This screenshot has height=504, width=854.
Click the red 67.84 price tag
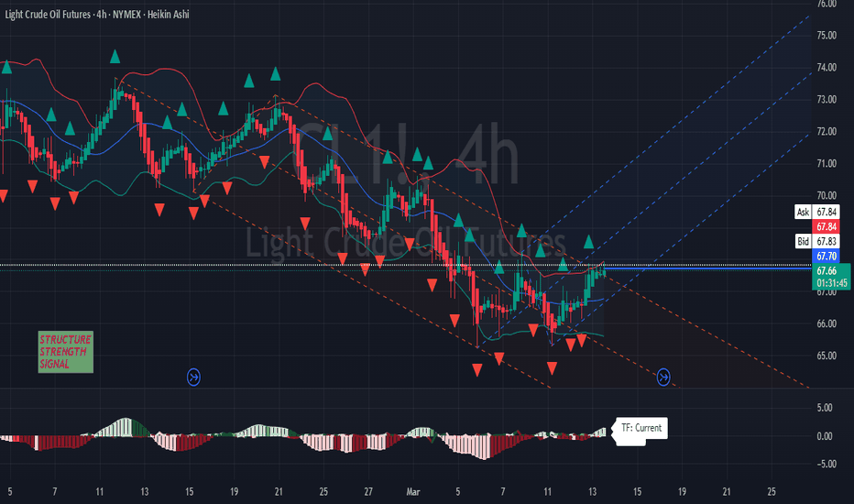click(x=826, y=226)
